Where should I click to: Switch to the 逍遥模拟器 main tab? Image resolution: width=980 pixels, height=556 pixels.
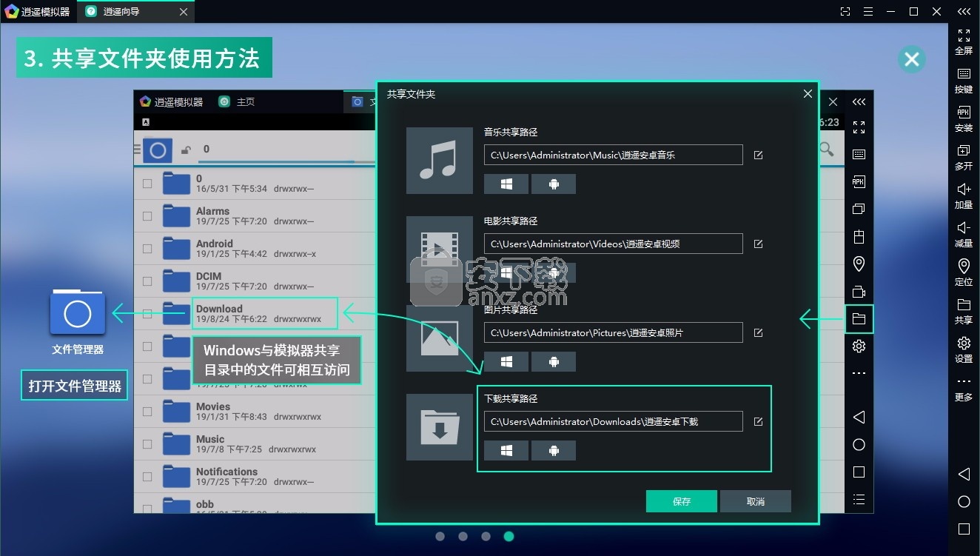[38, 12]
